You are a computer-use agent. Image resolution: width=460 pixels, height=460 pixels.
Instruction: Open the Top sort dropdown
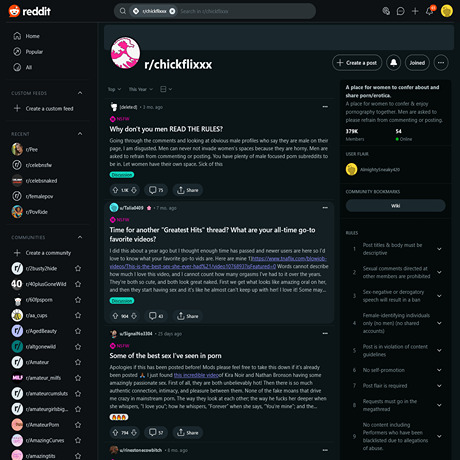pos(114,89)
